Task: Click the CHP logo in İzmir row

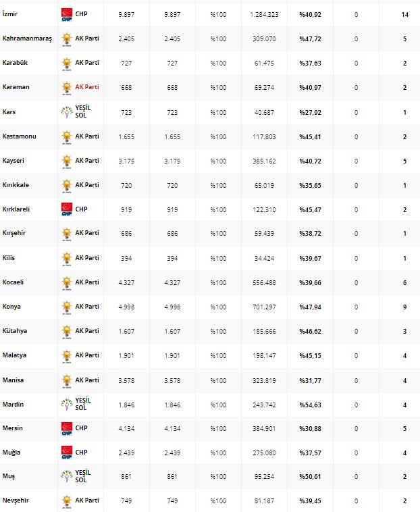Action: [x=66, y=15]
